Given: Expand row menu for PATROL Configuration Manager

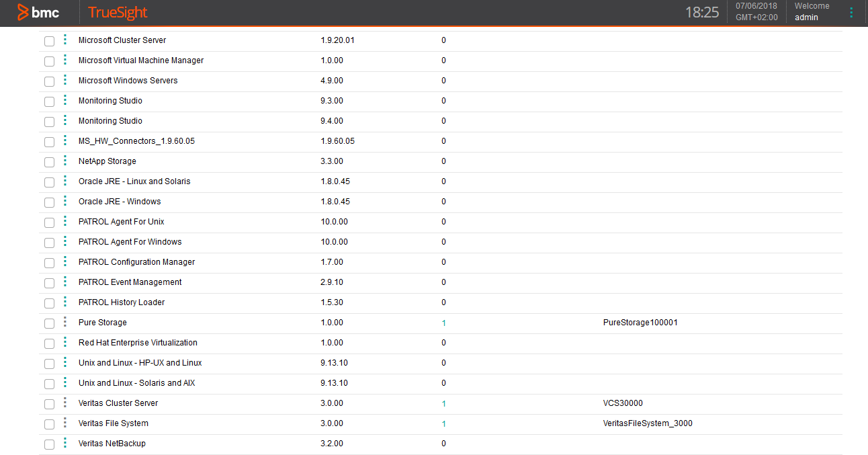Looking at the screenshot, I should coord(65,261).
